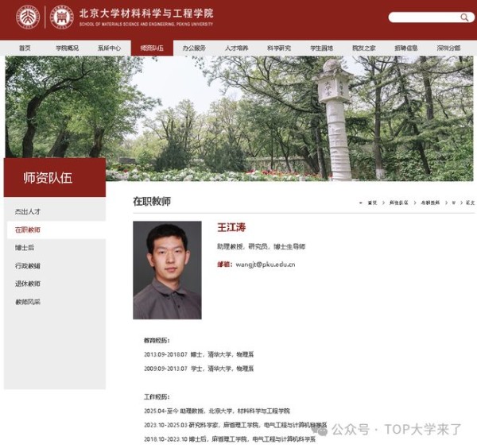
Task: Open the 学生园地 navigation item
Action: coord(321,48)
